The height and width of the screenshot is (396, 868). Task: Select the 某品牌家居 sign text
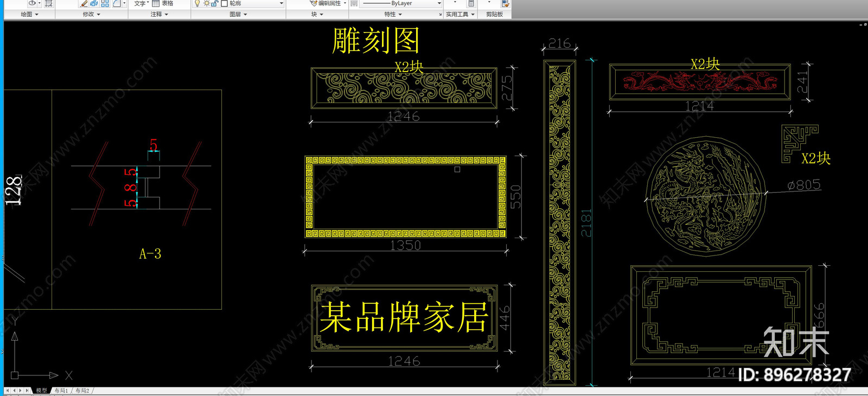pyautogui.click(x=404, y=317)
